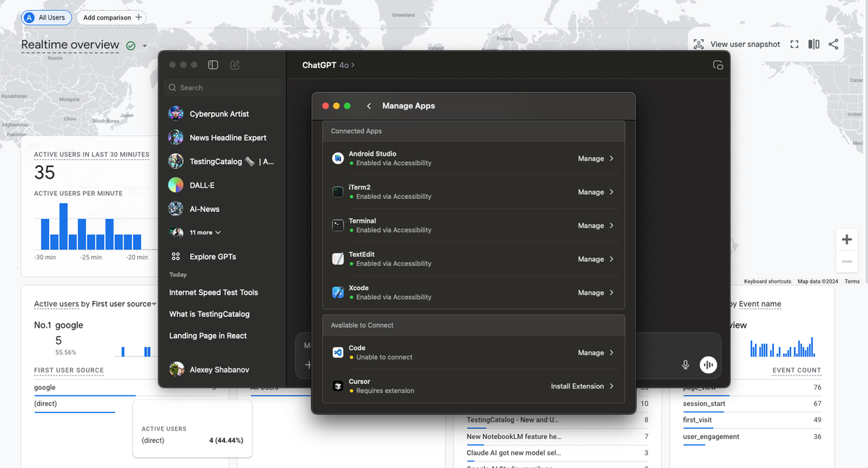Go back with Manage Apps arrow
The image size is (868, 468).
369,106
